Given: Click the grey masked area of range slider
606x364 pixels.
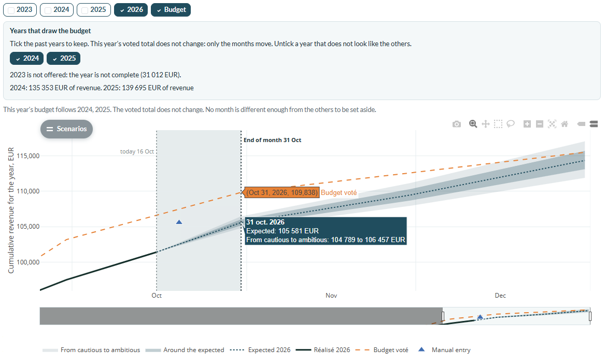Looking at the screenshot, I should point(241,316).
